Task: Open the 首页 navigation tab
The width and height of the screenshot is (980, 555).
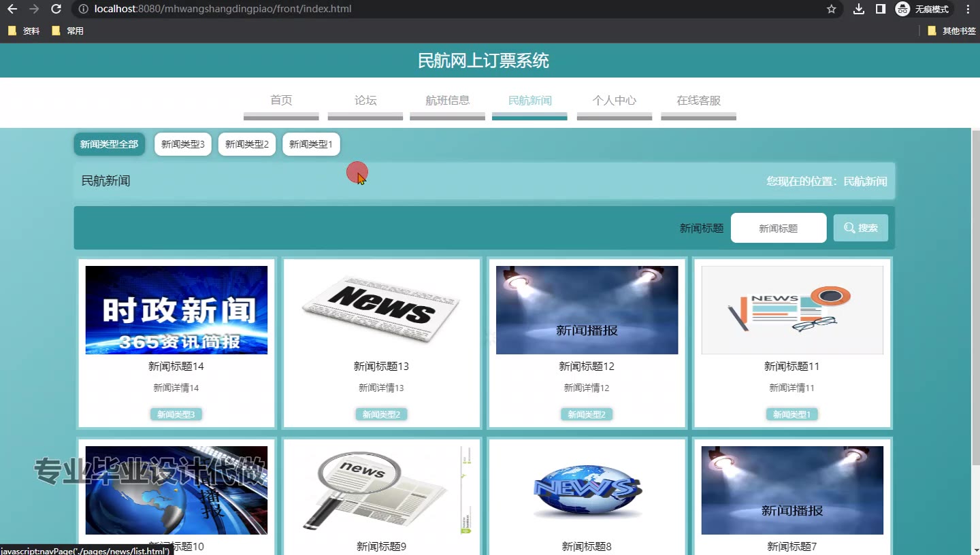Action: [x=281, y=101]
